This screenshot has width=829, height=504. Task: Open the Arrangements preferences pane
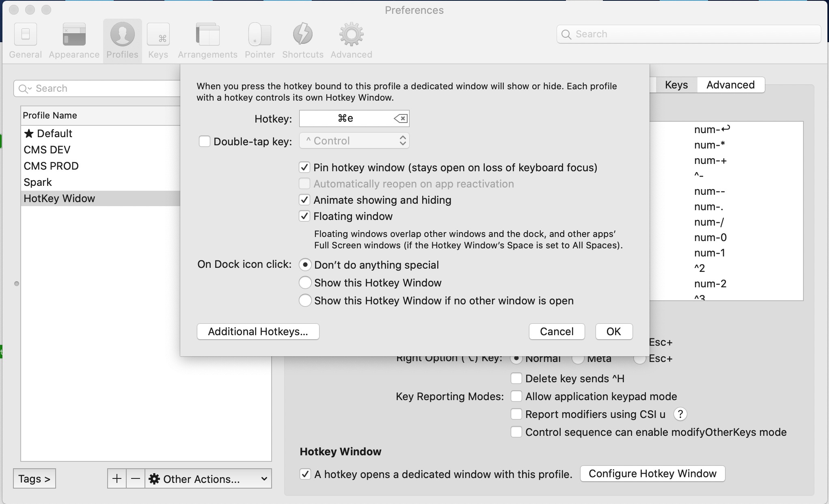coord(207,41)
